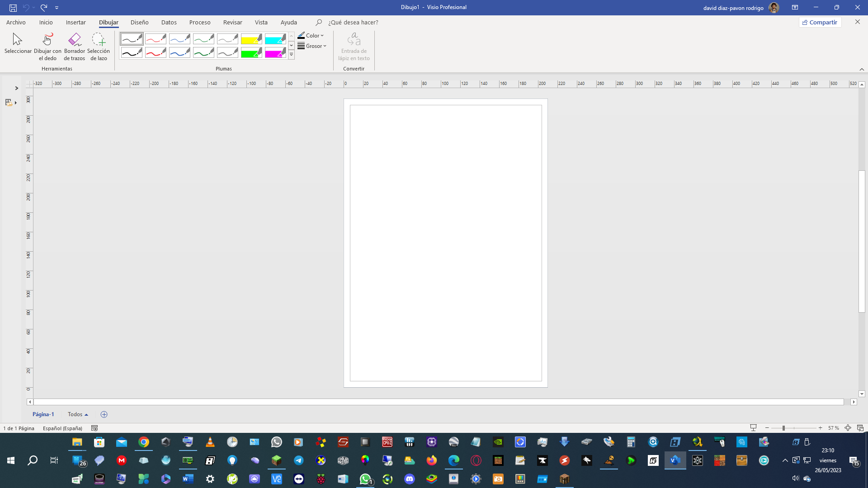The width and height of the screenshot is (868, 488).
Task: Expand the Todos pages list
Action: click(x=78, y=414)
